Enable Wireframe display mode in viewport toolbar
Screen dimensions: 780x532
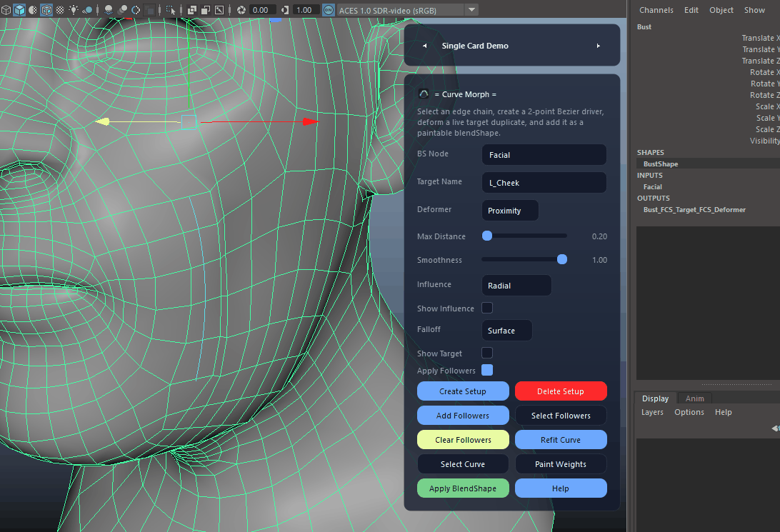tap(6, 10)
